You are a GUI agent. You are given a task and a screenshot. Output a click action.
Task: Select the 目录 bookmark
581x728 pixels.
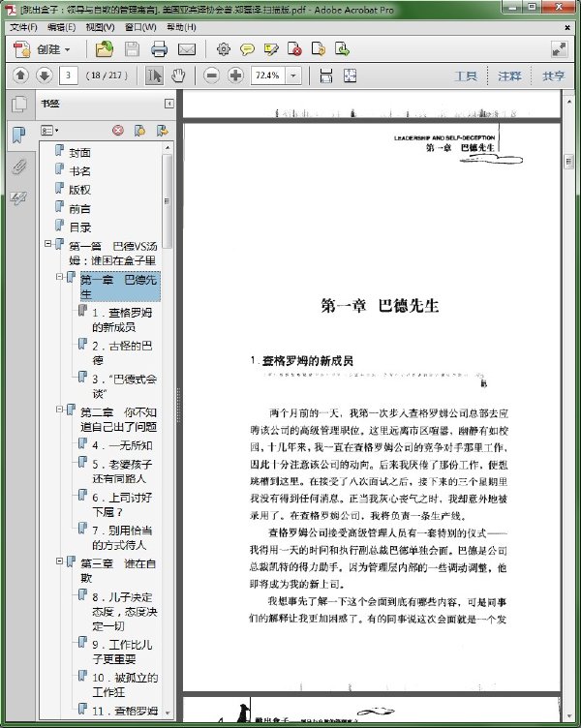[x=79, y=227]
